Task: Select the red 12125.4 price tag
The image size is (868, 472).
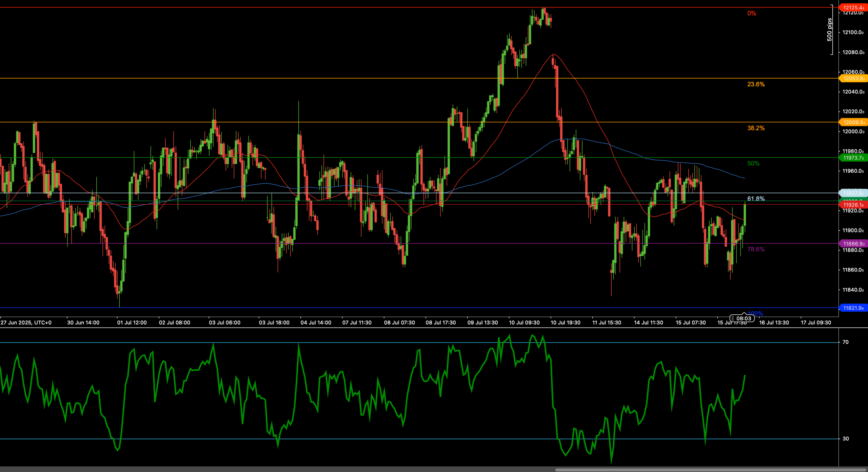Action: 853,7
